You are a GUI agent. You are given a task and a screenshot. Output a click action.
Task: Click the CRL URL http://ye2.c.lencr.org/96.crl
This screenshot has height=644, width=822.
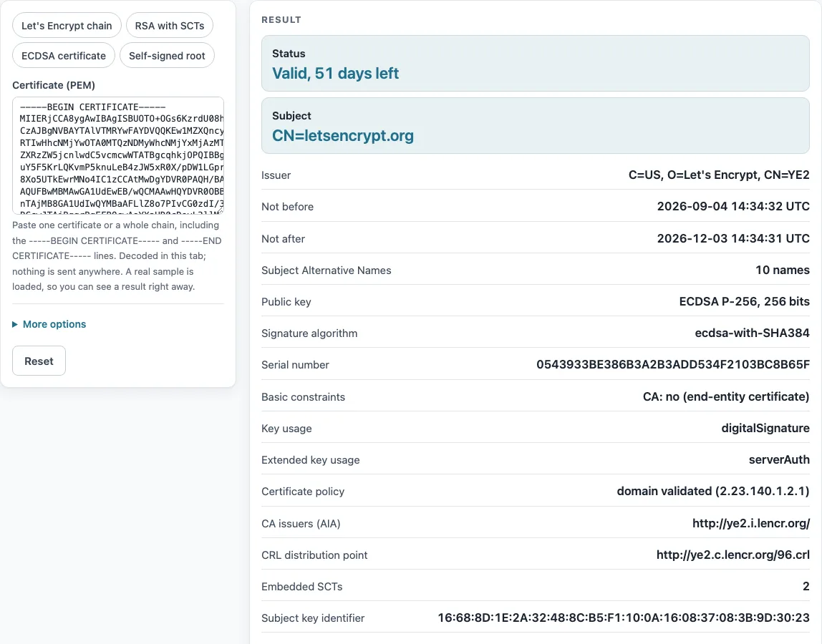click(732, 555)
